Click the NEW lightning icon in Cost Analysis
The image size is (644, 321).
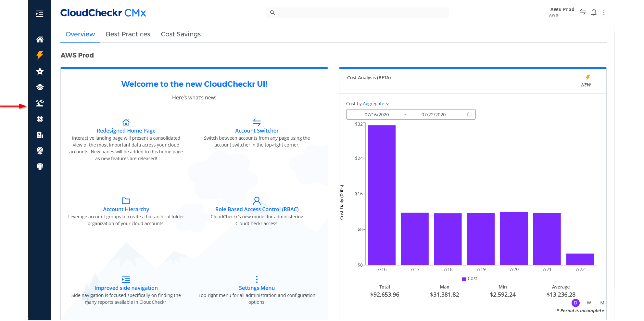click(x=588, y=77)
